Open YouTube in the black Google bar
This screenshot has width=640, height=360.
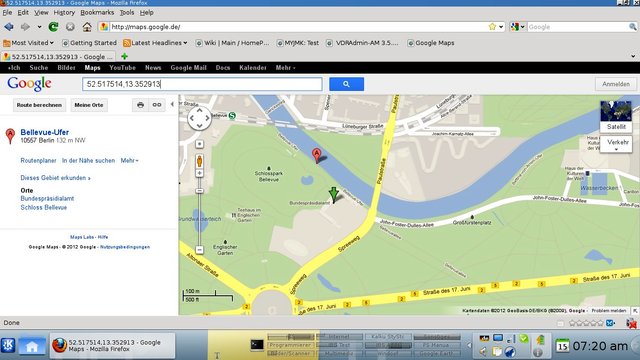click(122, 68)
